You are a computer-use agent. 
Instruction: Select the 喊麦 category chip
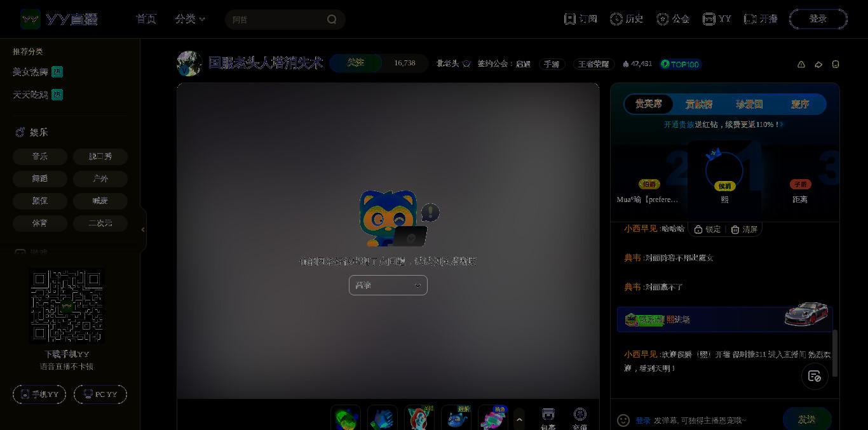100,201
